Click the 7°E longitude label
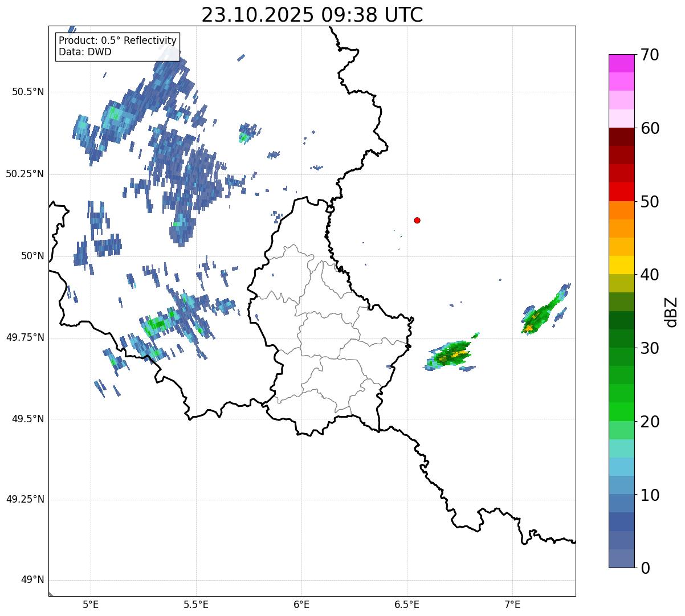The image size is (685, 616). [x=512, y=605]
